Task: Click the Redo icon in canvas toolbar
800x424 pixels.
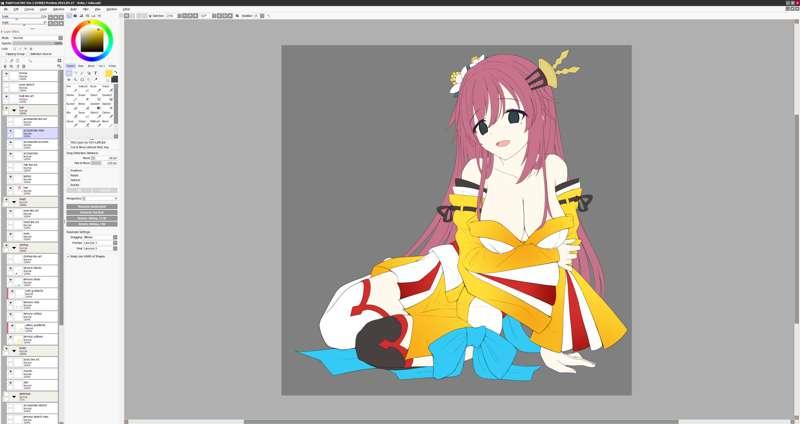Action: point(133,16)
